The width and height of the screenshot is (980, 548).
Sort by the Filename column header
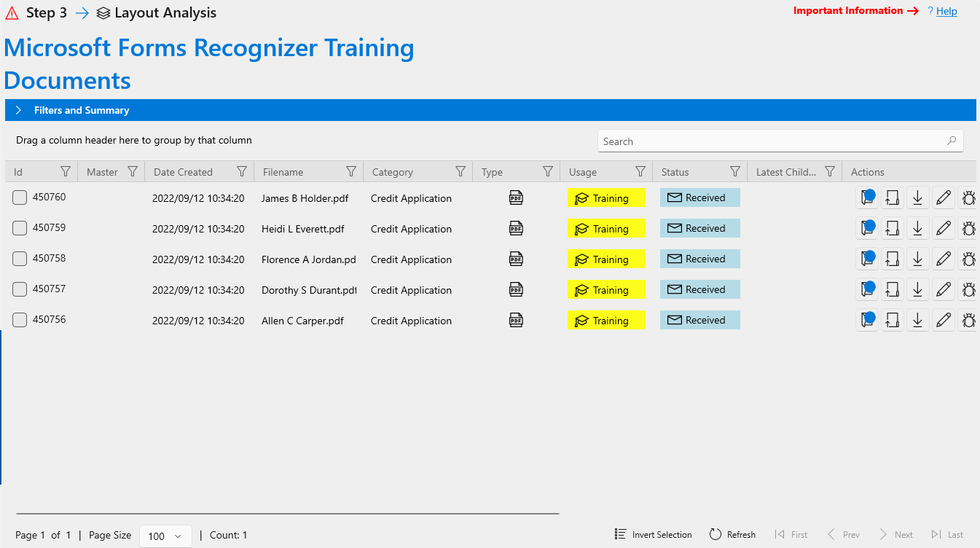[x=283, y=172]
